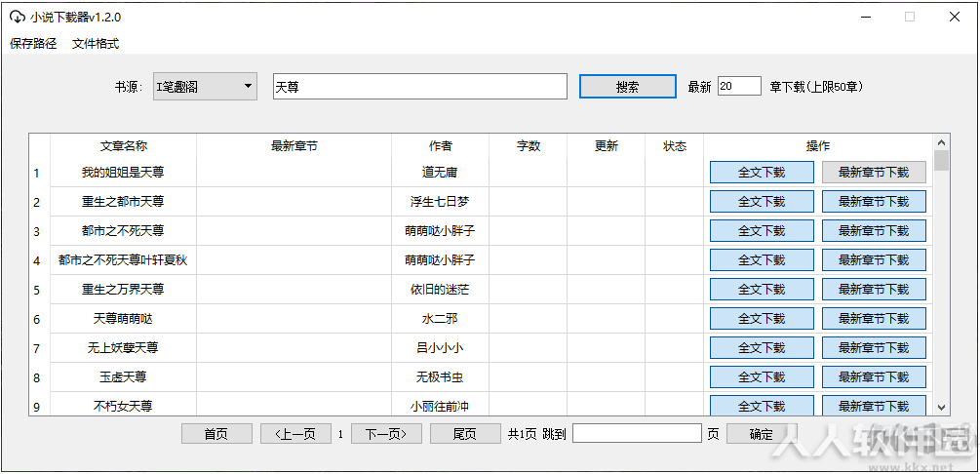The image size is (980, 474).
Task: Select the author cell 水二邪
Action: point(441,318)
